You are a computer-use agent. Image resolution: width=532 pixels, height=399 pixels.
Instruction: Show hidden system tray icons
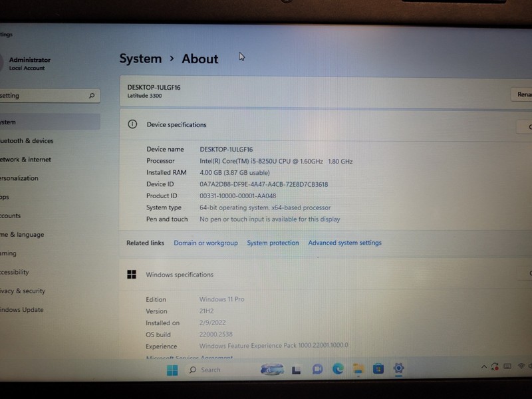coord(484,367)
